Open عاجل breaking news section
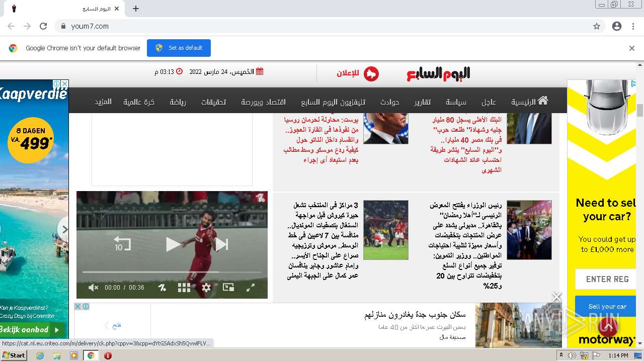644x362 pixels. 489,102
